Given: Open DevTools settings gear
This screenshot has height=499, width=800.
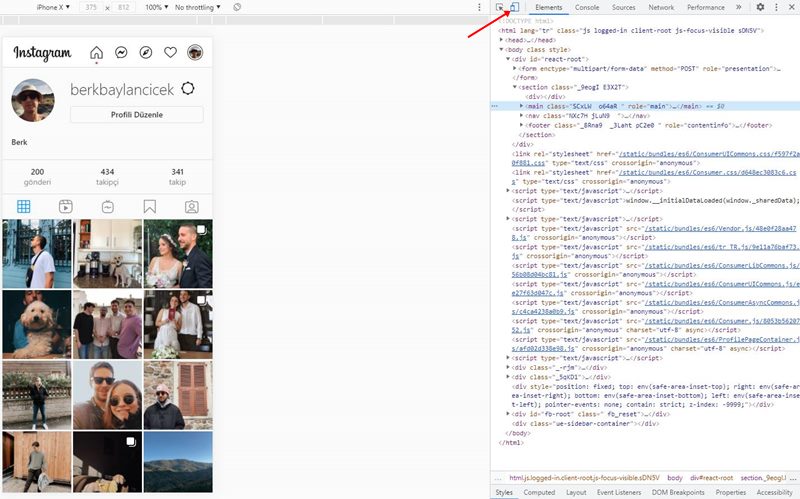Looking at the screenshot, I should (x=760, y=7).
